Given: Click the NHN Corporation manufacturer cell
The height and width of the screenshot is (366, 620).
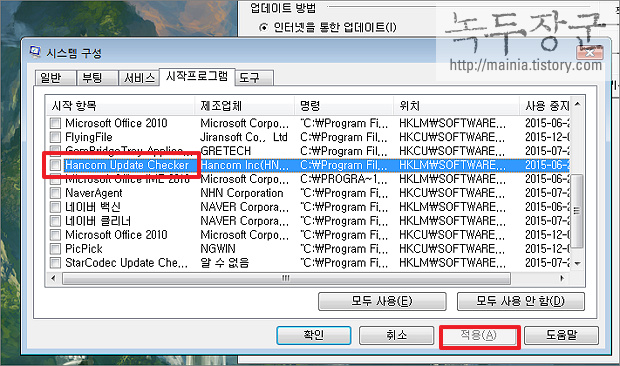Looking at the screenshot, I should [242, 193].
